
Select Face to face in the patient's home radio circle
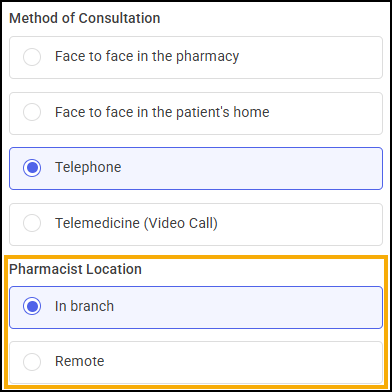(x=32, y=112)
